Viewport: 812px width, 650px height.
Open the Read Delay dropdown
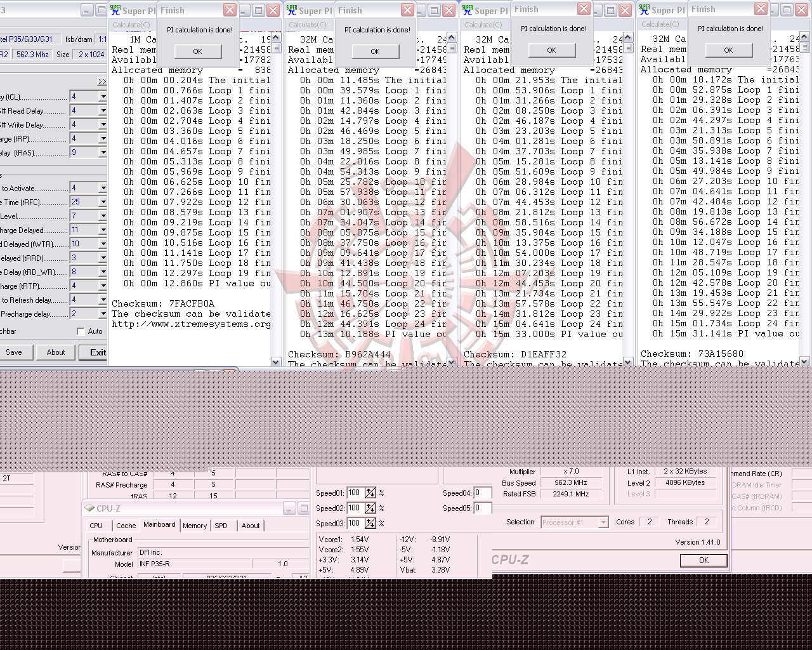(103, 110)
